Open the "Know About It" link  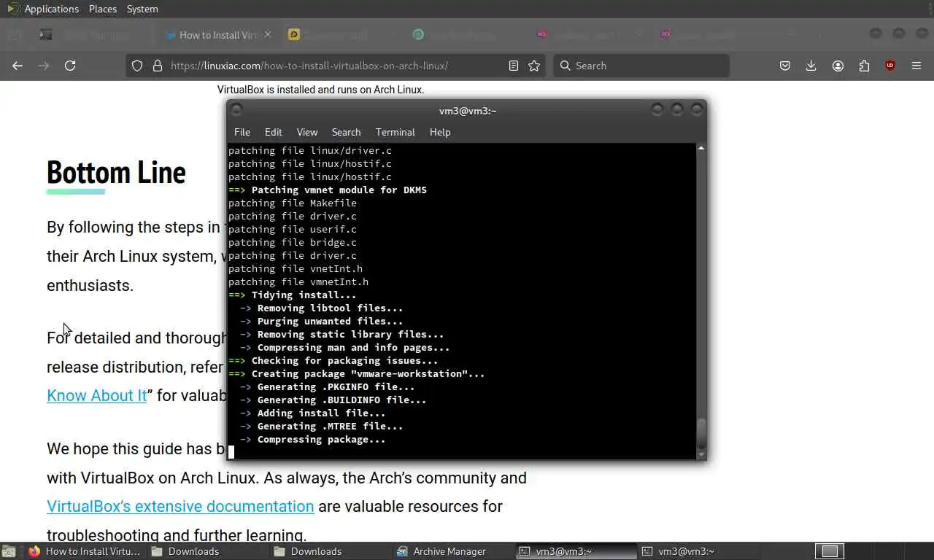(97, 395)
